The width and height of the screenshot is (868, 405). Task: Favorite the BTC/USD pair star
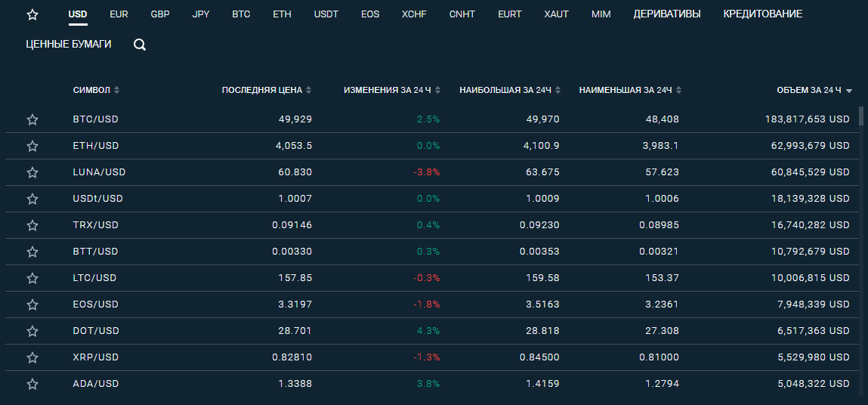pyautogui.click(x=32, y=119)
